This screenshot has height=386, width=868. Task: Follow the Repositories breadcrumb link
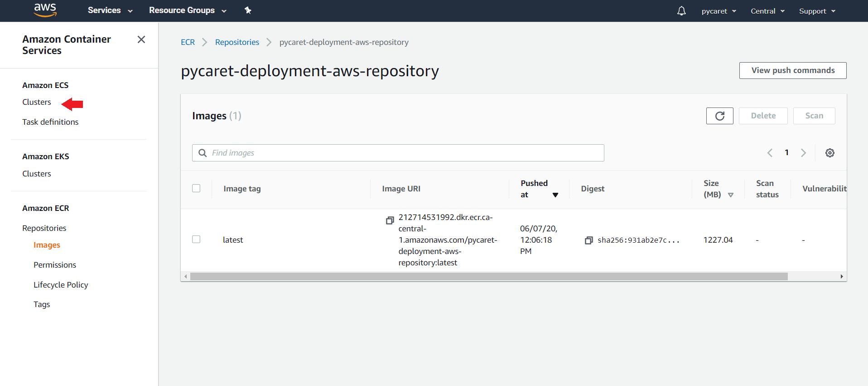[237, 42]
